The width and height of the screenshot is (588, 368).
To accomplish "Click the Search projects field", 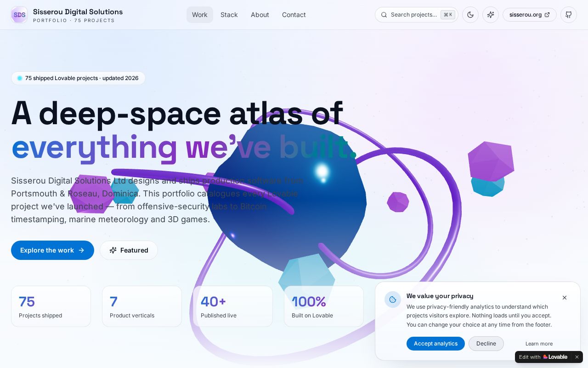I will 417,15.
